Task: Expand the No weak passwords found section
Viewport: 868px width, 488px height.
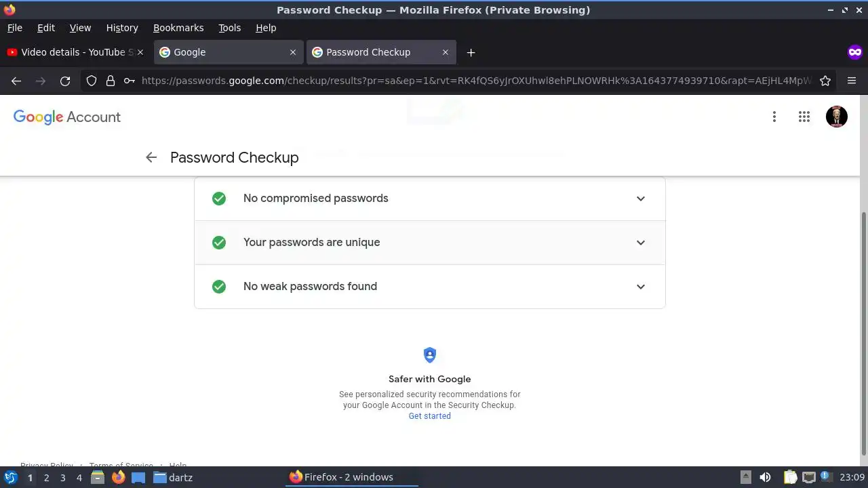Action: click(x=640, y=287)
